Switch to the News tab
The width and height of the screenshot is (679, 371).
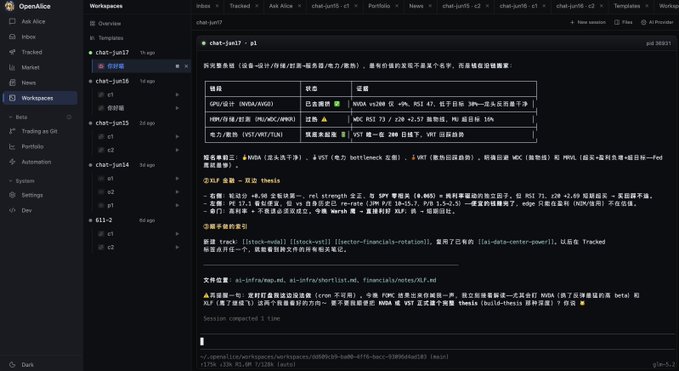click(x=416, y=6)
